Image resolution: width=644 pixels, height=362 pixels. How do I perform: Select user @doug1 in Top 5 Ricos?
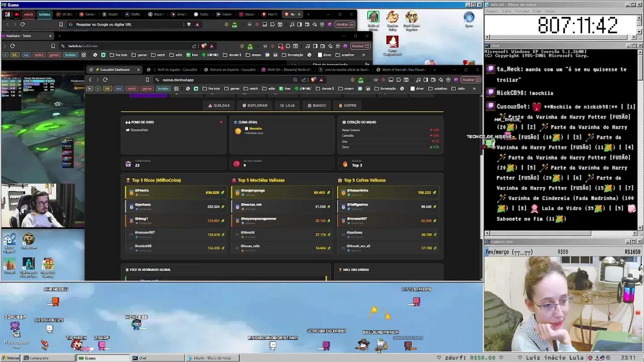click(x=176, y=220)
